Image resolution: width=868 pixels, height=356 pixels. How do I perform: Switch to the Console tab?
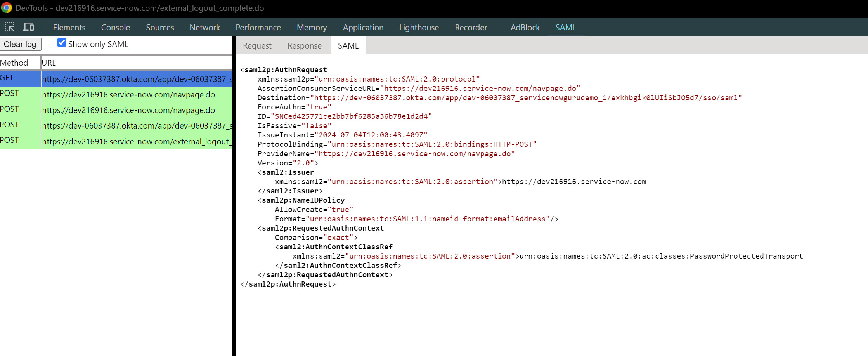click(115, 28)
